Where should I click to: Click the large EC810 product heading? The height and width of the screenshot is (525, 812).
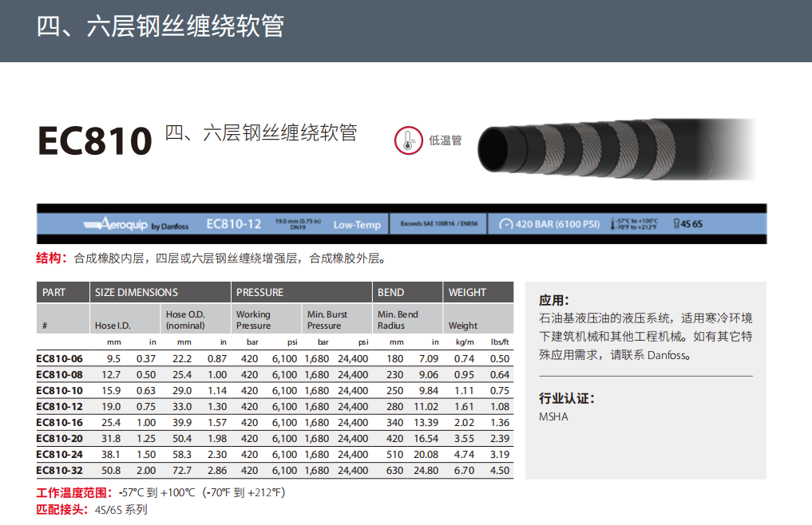95,141
